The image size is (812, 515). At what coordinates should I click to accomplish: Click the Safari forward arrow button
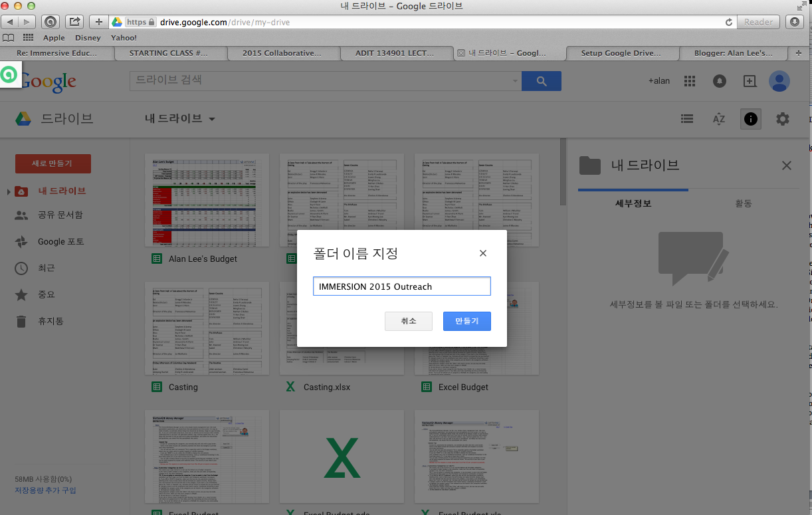[27, 22]
